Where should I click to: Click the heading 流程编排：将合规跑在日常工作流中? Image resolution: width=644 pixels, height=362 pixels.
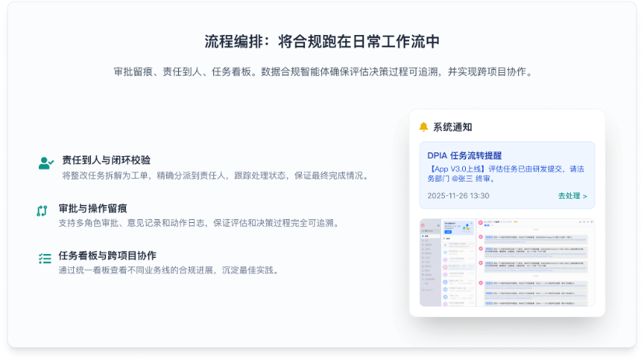[322, 41]
